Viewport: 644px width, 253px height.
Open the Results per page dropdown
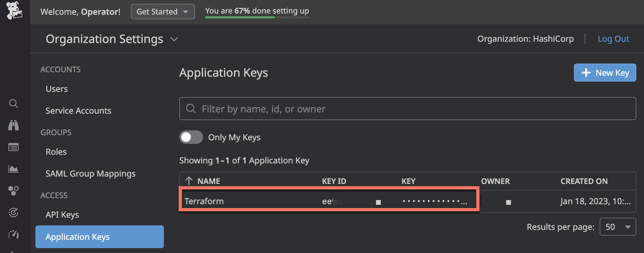coord(618,227)
